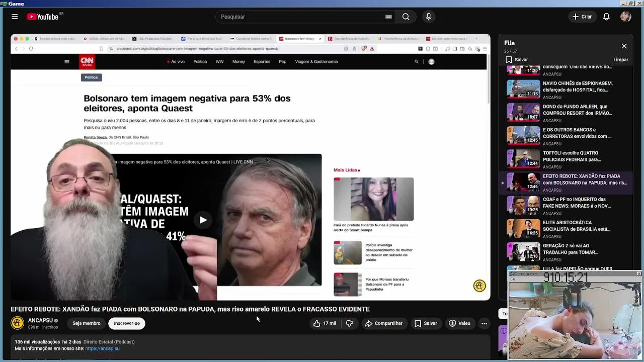Click browser reload icon in video
Image resolution: width=644 pixels, height=362 pixels.
(31, 49)
